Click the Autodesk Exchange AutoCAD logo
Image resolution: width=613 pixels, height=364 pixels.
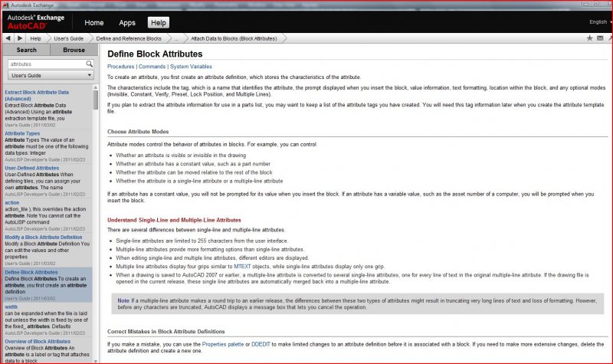[x=35, y=22]
